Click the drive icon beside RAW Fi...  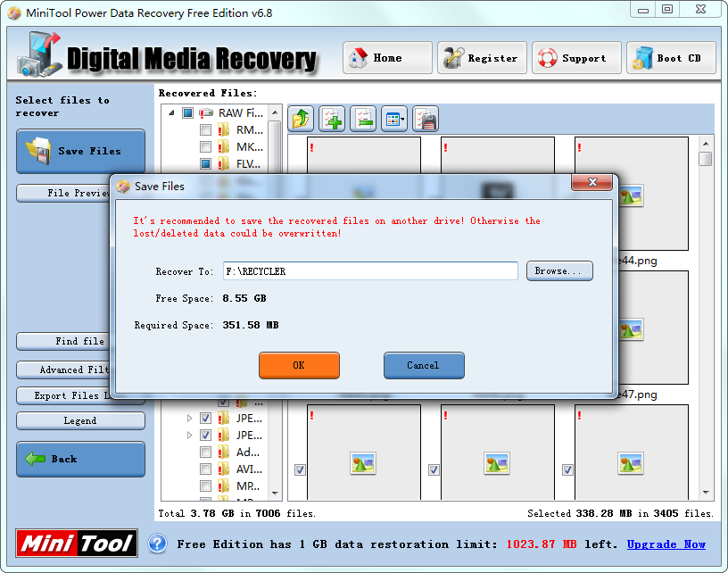206,112
